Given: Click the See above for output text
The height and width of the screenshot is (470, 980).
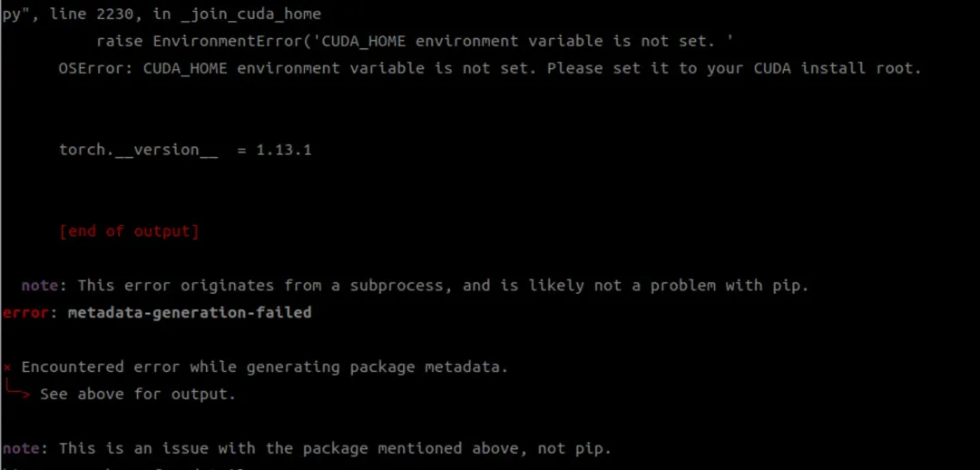Looking at the screenshot, I should click(x=138, y=394).
